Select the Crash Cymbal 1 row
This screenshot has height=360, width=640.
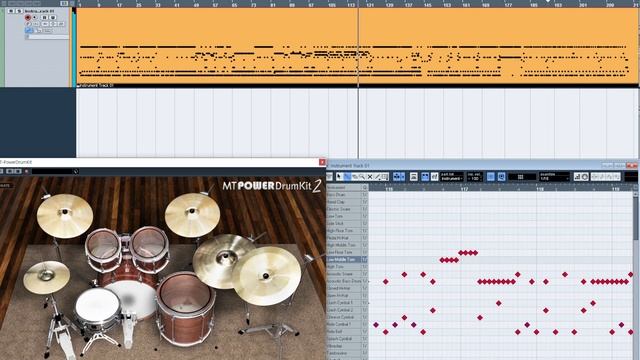point(344,302)
